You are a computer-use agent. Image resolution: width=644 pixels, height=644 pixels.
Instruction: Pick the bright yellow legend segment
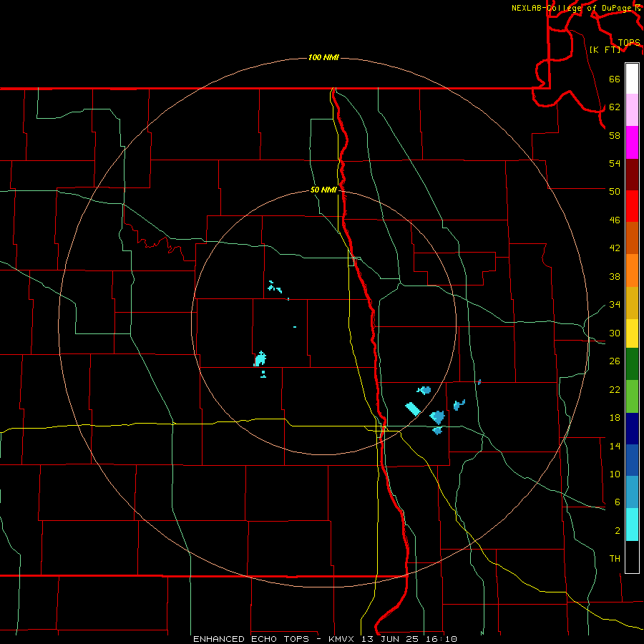coord(632,333)
